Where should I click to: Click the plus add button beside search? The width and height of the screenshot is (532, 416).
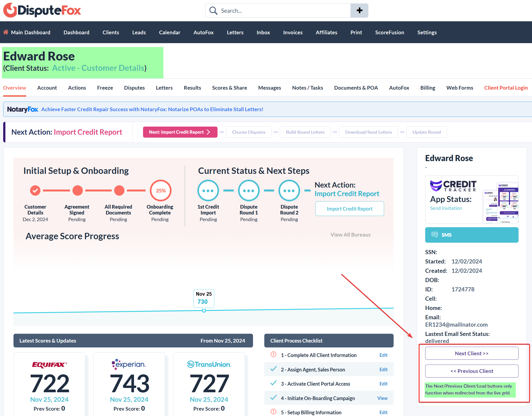click(x=359, y=11)
